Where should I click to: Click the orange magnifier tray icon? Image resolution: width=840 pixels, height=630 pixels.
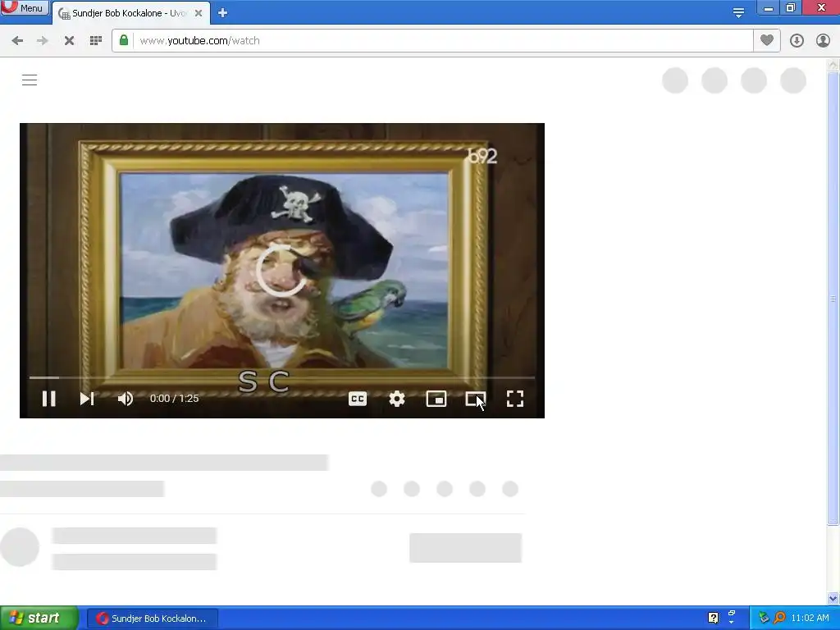point(779,619)
